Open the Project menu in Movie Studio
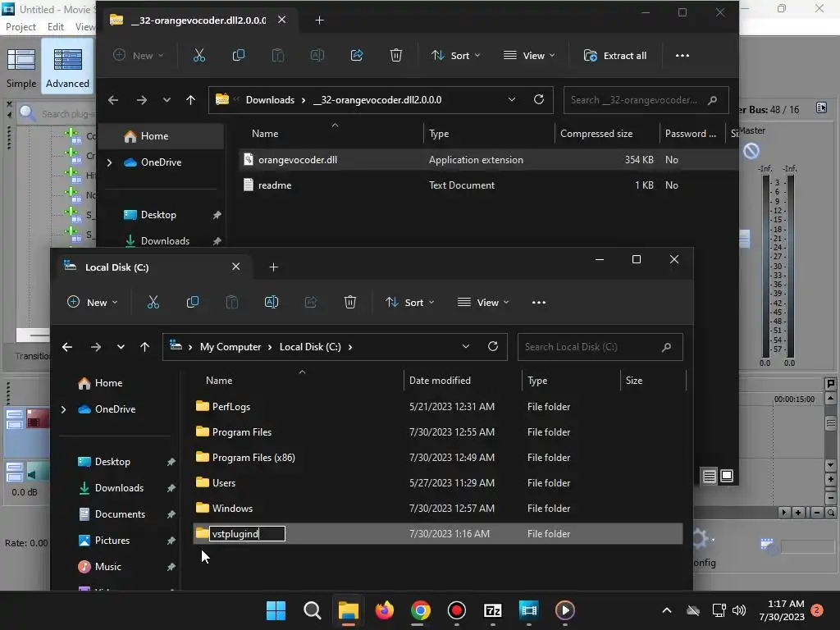This screenshot has height=630, width=840. [21, 27]
